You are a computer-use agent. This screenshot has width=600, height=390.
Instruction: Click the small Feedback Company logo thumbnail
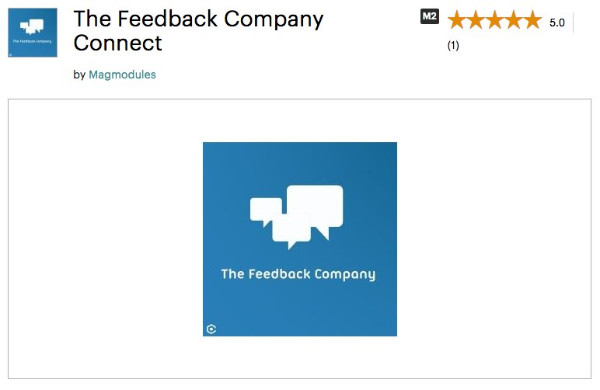33,33
